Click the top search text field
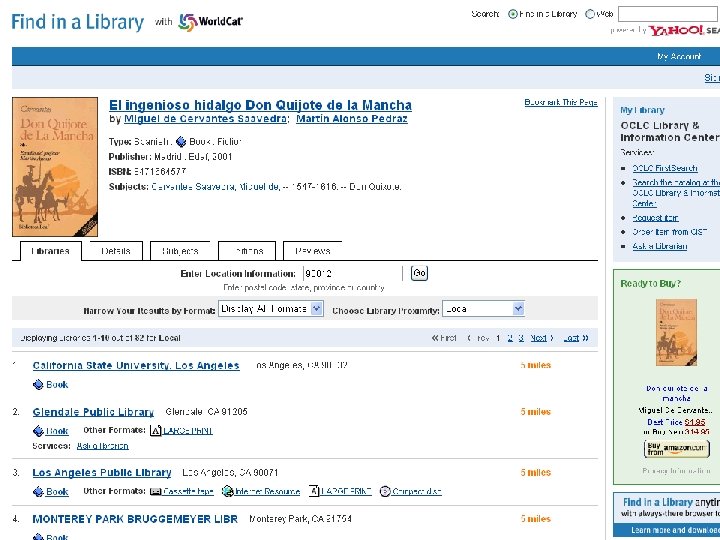The width and height of the screenshot is (720, 540). (669, 14)
